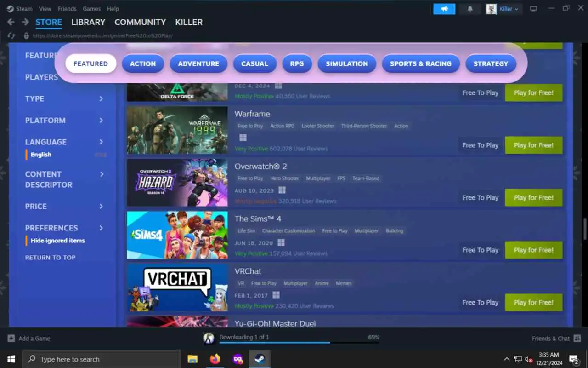This screenshot has height=368, width=588.
Task: Open the Windows Start menu
Action: (11, 359)
